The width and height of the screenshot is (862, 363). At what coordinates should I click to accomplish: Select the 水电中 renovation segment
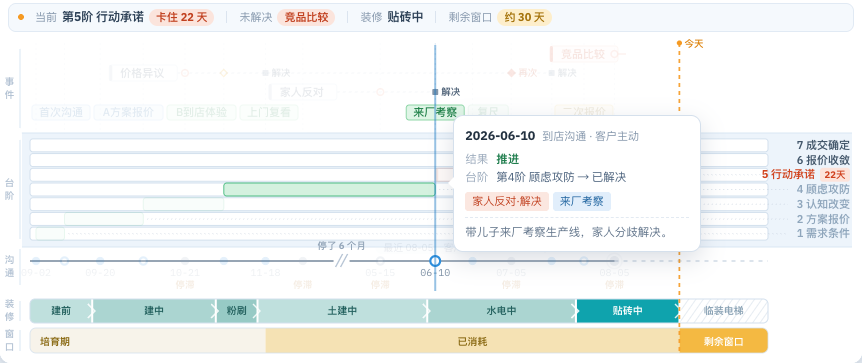(x=501, y=311)
